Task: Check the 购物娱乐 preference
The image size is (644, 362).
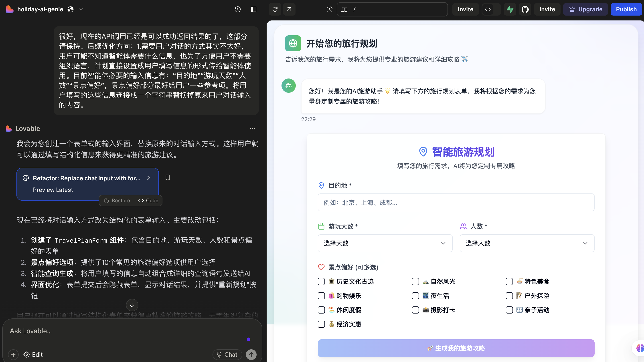Action: pyautogui.click(x=321, y=296)
